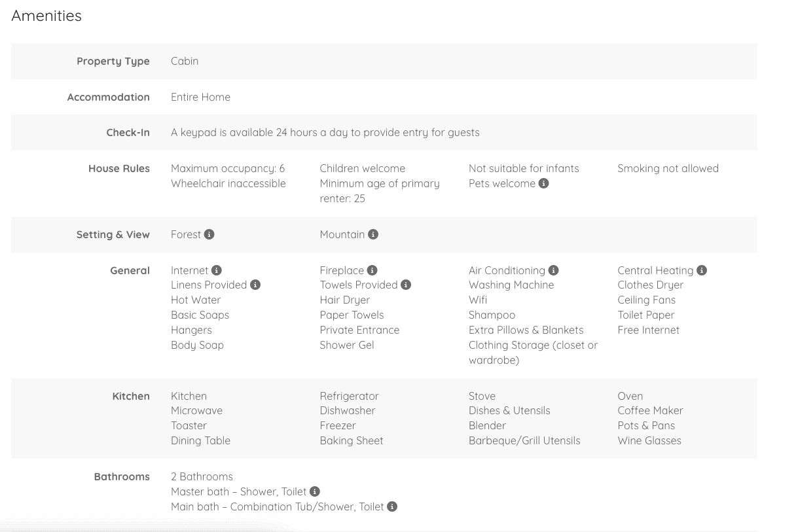
Task: Click the info icon beside Central Heating
Action: coord(702,270)
